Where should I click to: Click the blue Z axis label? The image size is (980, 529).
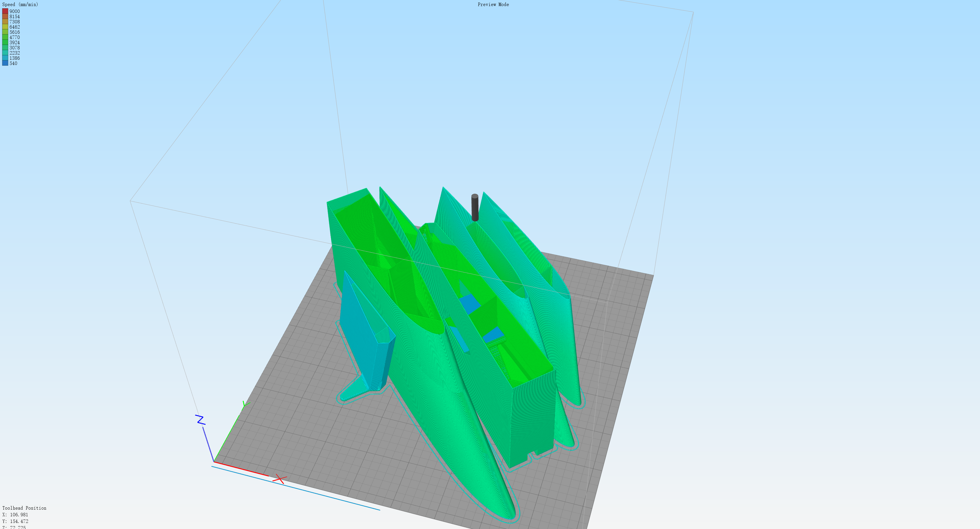[201, 420]
